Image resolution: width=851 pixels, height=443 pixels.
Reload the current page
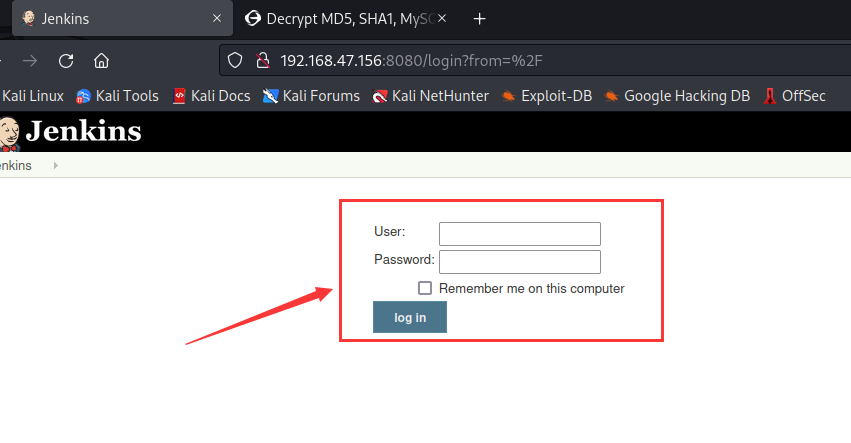tap(66, 61)
